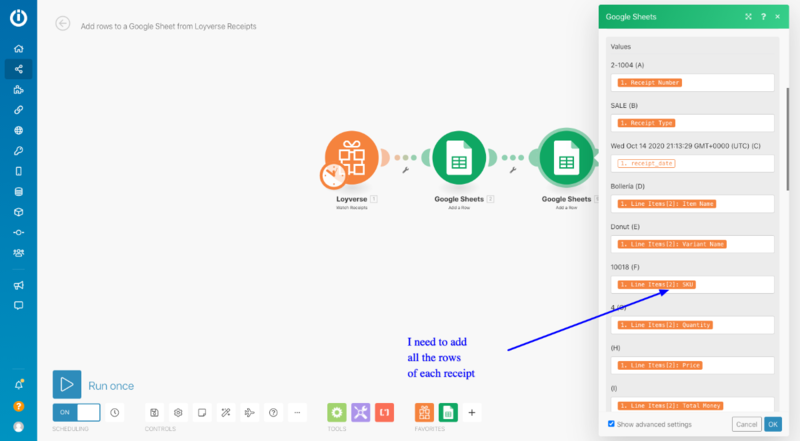
Task: Open the More options ellipsis in Controls
Action: (297, 412)
